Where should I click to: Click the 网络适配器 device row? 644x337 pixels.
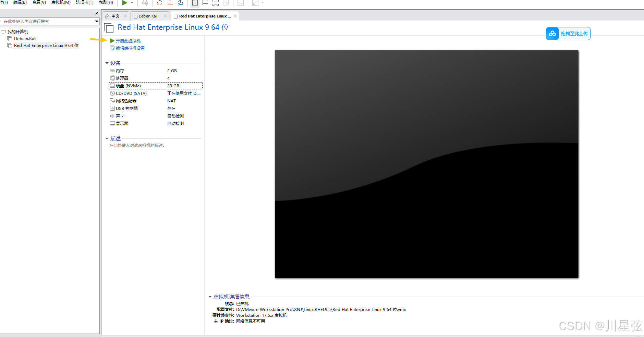pyautogui.click(x=155, y=101)
